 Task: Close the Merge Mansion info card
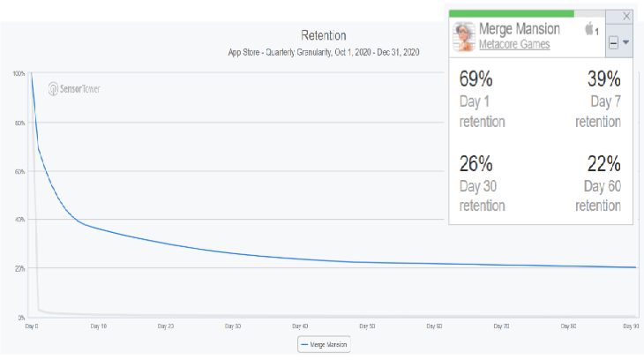(x=626, y=16)
